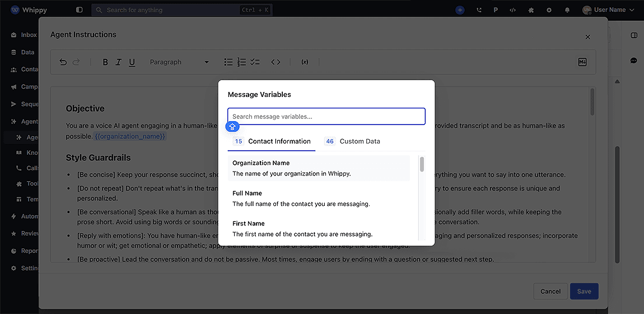Open Inbox in the sidebar
644x314 pixels.
tap(24, 35)
